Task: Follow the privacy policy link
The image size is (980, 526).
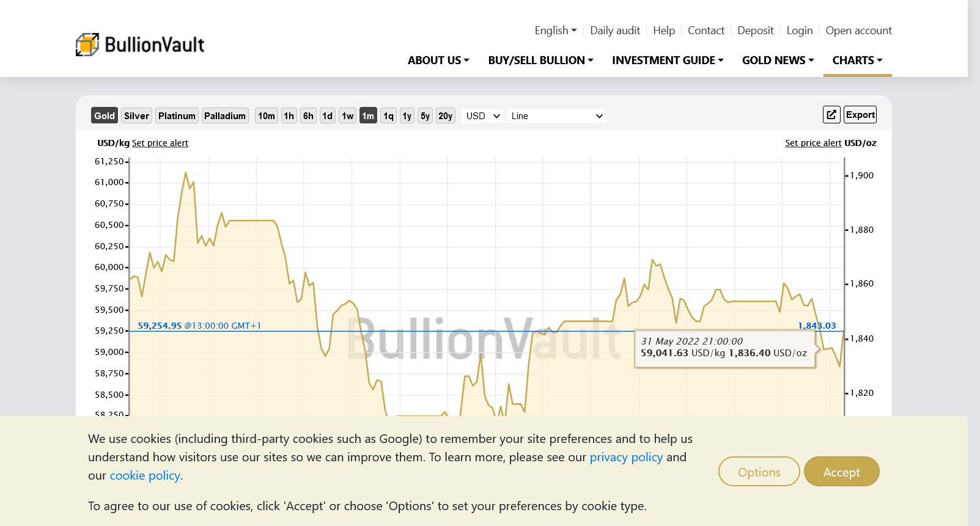Action: coord(625,457)
